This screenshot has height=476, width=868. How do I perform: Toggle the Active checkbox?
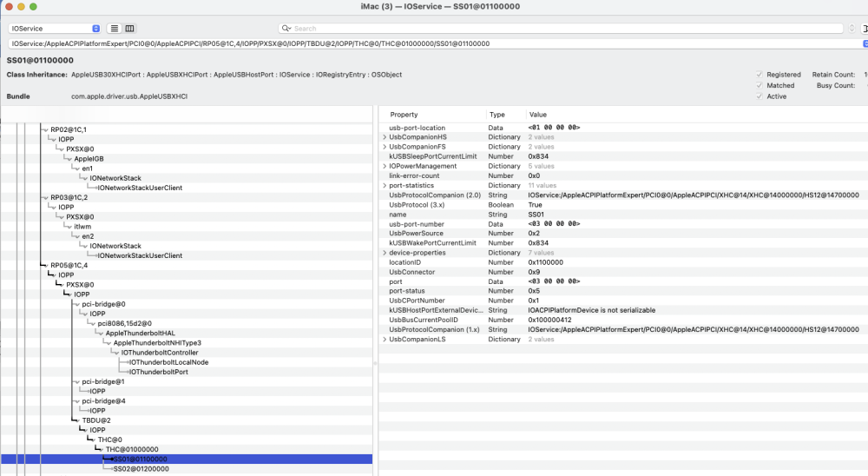coord(759,96)
